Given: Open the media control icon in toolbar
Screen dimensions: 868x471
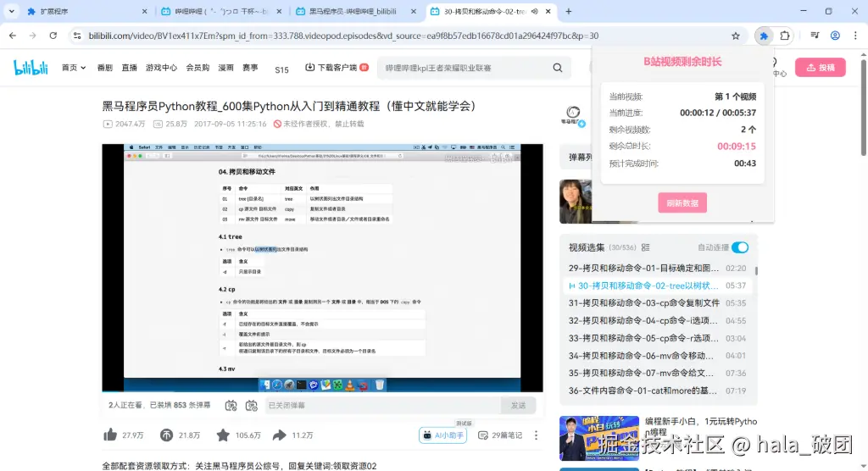Looking at the screenshot, I should (815, 36).
